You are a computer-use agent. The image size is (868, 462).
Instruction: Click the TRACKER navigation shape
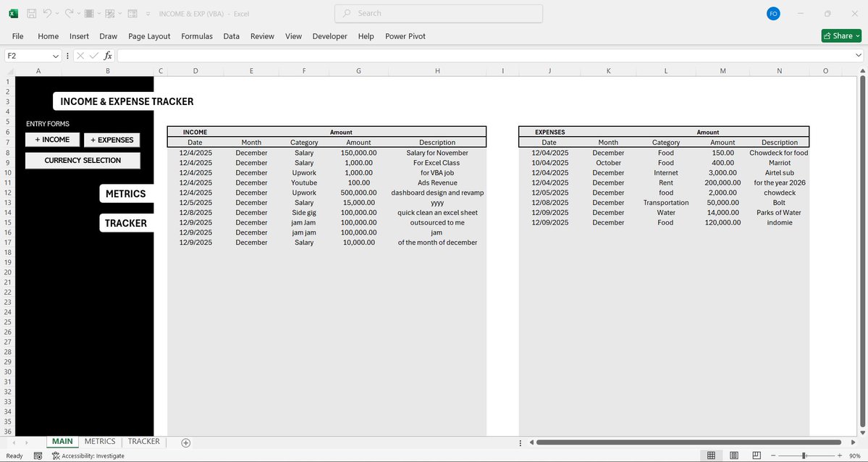[x=126, y=223]
